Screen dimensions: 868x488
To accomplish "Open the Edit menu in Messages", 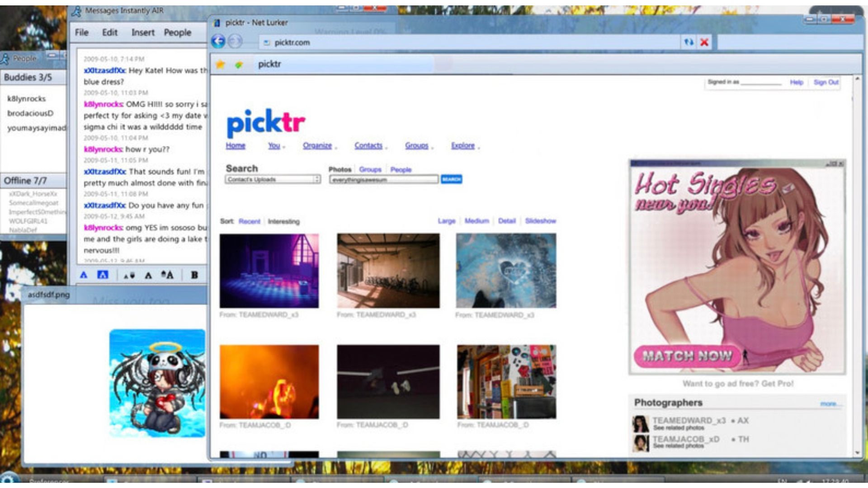I will tap(109, 33).
